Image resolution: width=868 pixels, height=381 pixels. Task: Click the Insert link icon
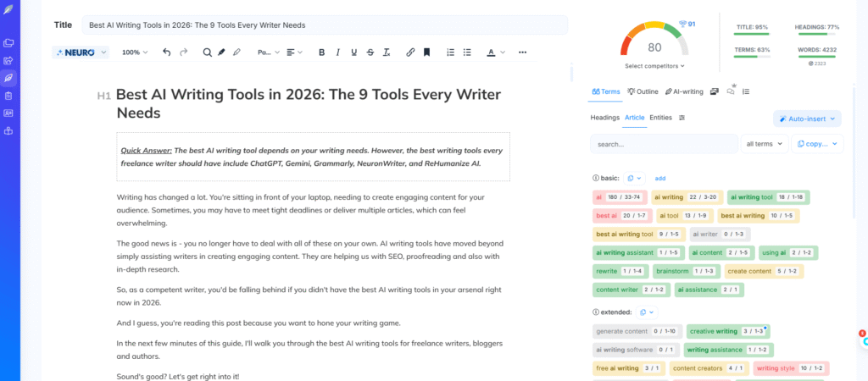click(410, 52)
